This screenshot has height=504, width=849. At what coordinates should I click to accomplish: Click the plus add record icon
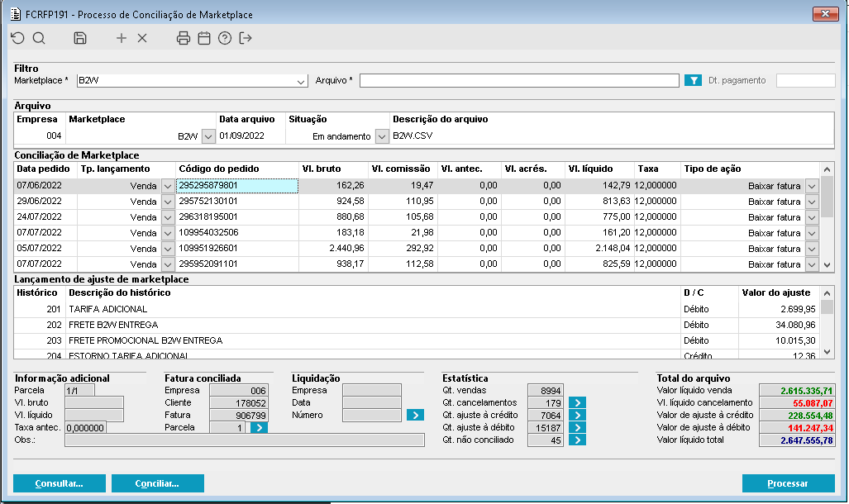tap(122, 38)
